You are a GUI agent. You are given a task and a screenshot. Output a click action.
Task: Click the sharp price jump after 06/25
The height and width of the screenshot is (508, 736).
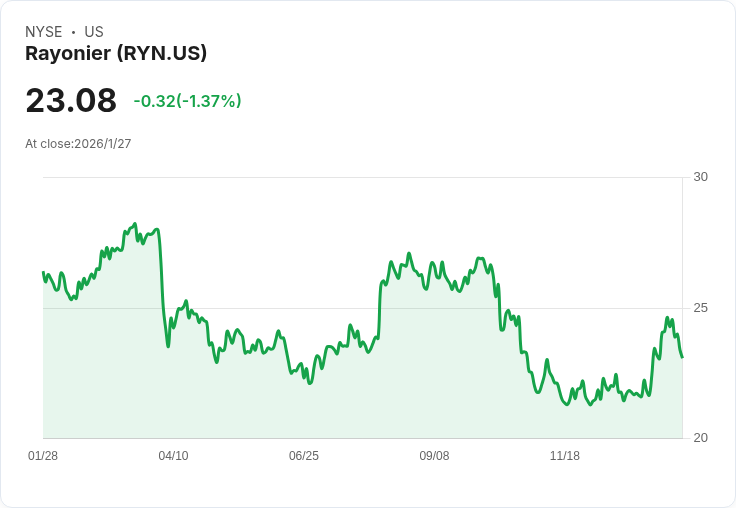pos(380,310)
